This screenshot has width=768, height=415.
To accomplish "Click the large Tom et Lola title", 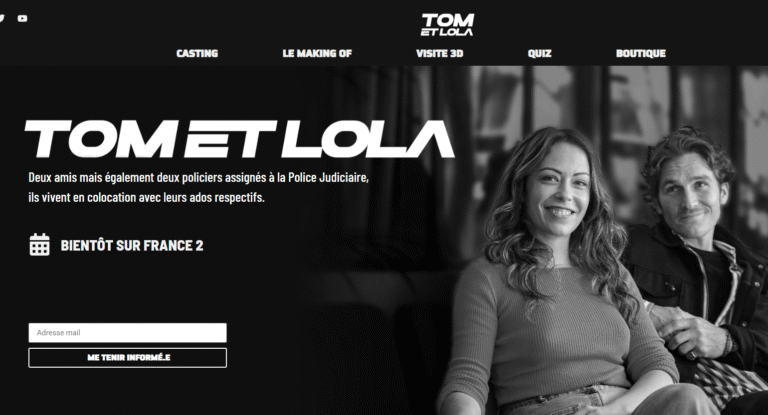I will 240,139.
